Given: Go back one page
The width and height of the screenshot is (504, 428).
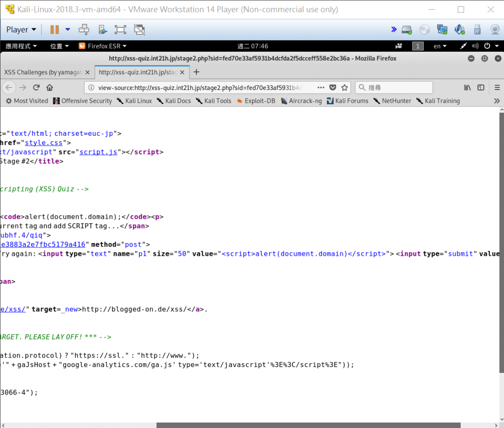Looking at the screenshot, I should pyautogui.click(x=9, y=88).
